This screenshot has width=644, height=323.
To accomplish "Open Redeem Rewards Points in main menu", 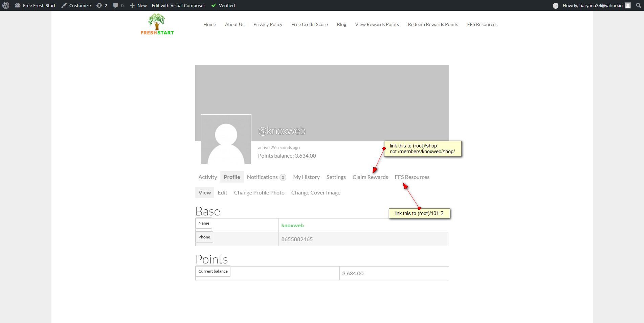I will [433, 24].
